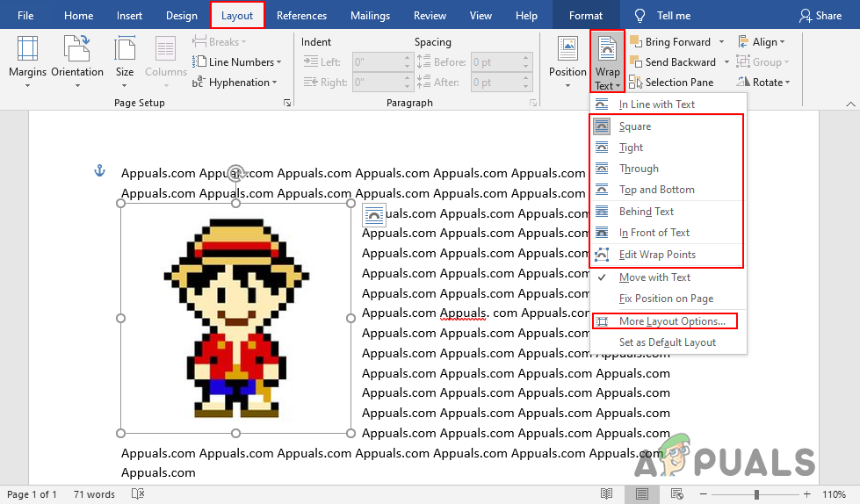Click the Layout Options icon beside image
The height and width of the screenshot is (504, 860).
(x=374, y=215)
